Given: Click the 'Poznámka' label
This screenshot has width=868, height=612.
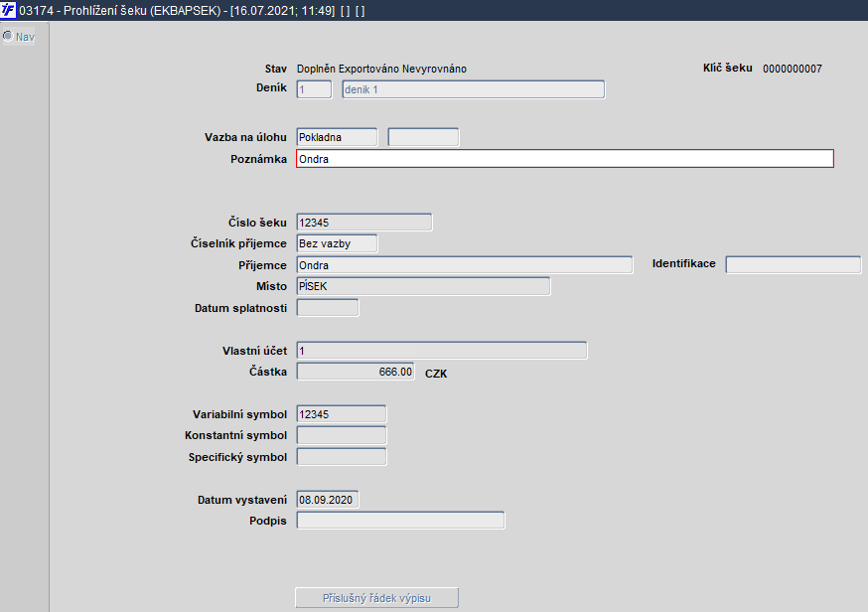Looking at the screenshot, I should click(x=258, y=159).
